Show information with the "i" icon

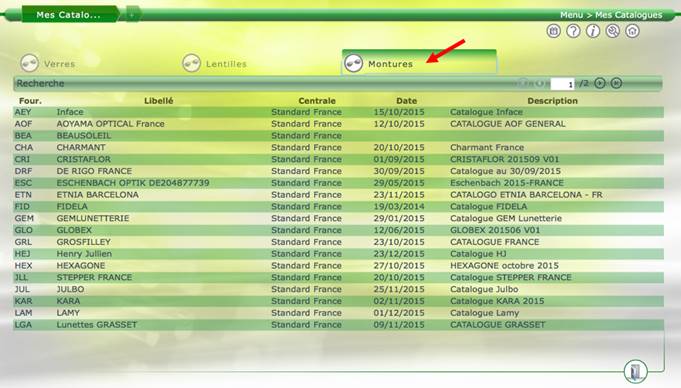(593, 31)
